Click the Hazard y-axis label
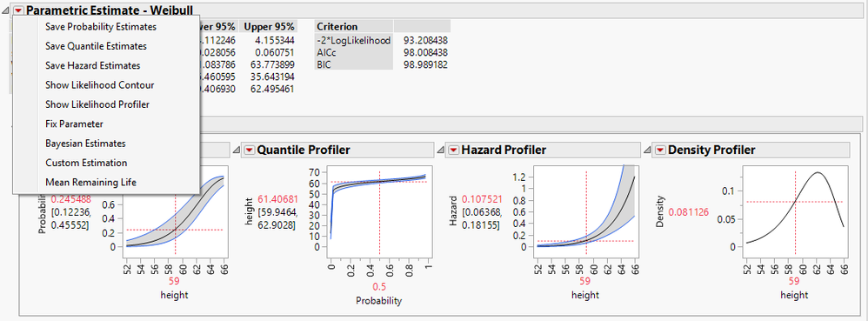 coord(453,212)
